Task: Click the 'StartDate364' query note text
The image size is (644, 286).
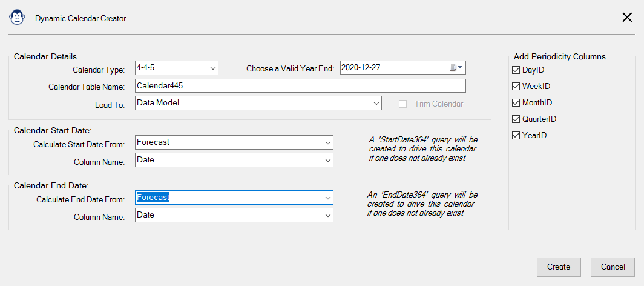Action: pos(424,148)
